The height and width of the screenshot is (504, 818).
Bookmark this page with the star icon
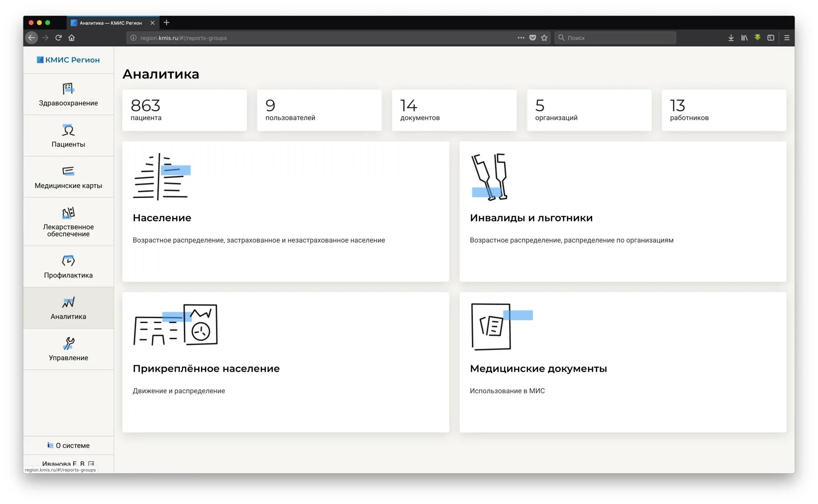click(x=544, y=38)
